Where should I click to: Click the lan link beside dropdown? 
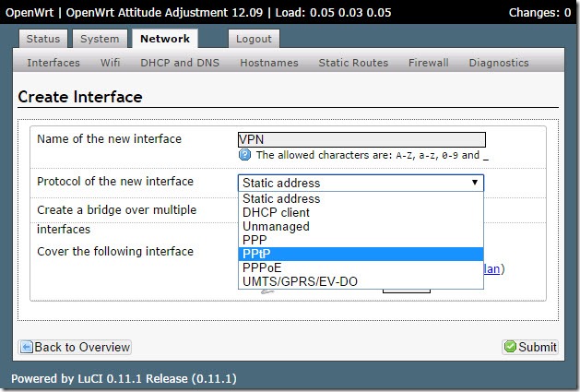(491, 268)
